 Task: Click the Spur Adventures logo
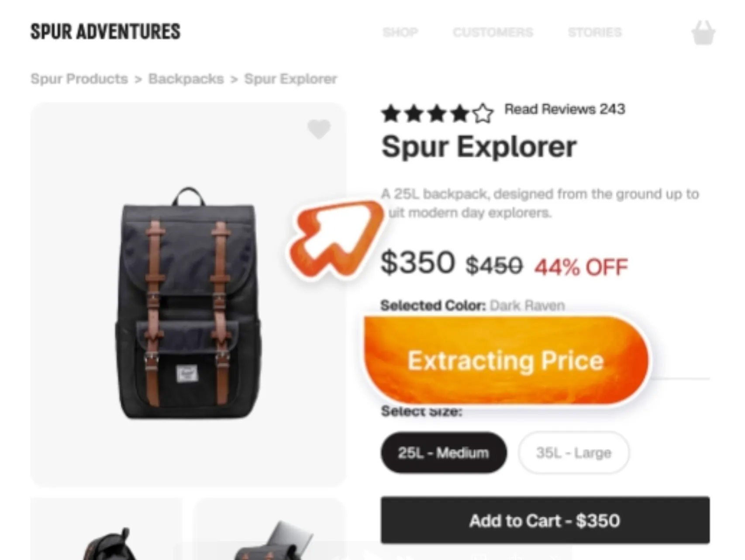[x=105, y=31]
